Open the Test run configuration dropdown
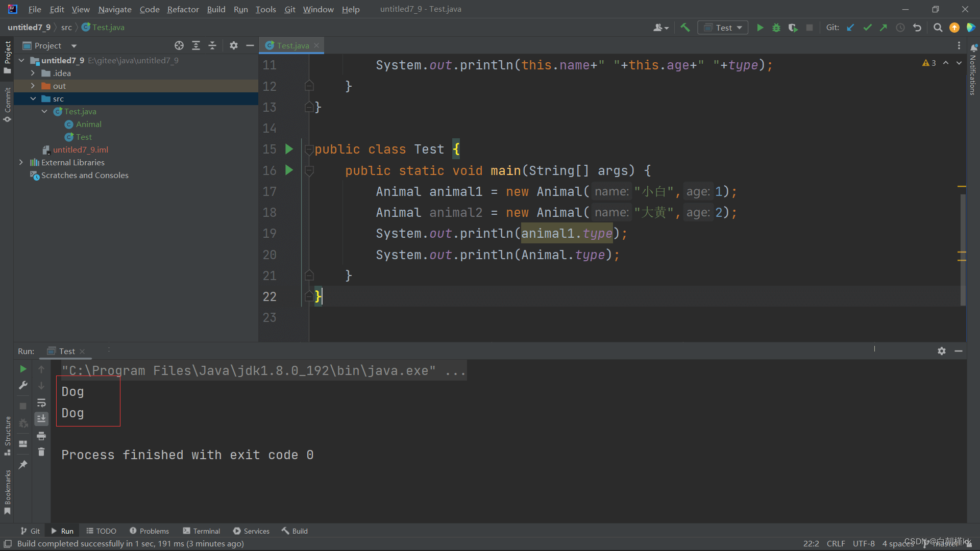The image size is (980, 551). (x=723, y=28)
